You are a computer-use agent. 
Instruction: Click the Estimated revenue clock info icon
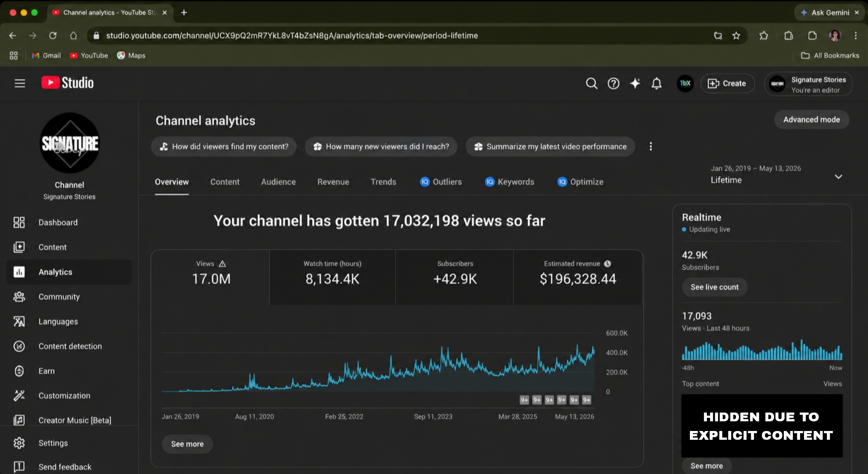coord(607,264)
